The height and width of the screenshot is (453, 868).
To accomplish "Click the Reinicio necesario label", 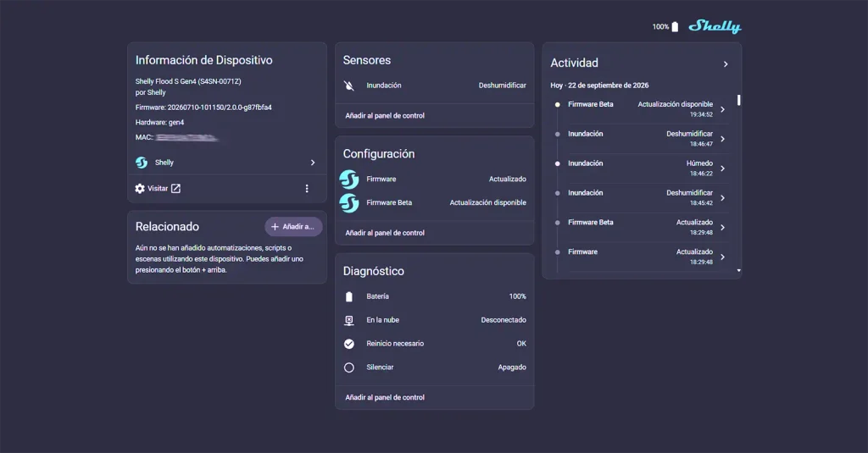I will click(395, 344).
